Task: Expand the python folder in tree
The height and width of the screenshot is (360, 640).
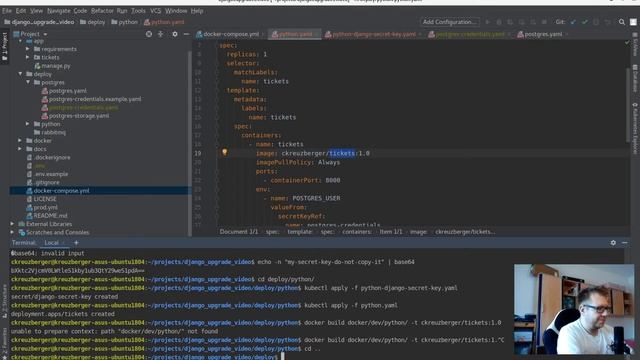Action: [28, 124]
